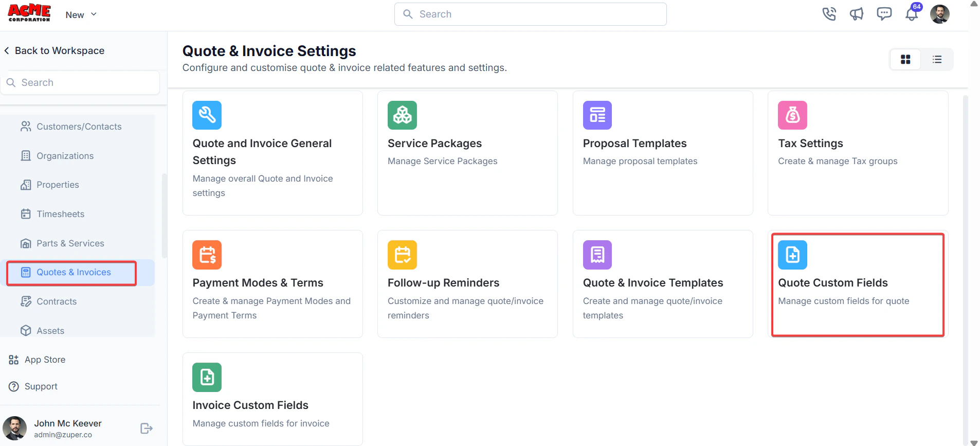Click the green Invoice Custom Fields icon

[x=207, y=377]
